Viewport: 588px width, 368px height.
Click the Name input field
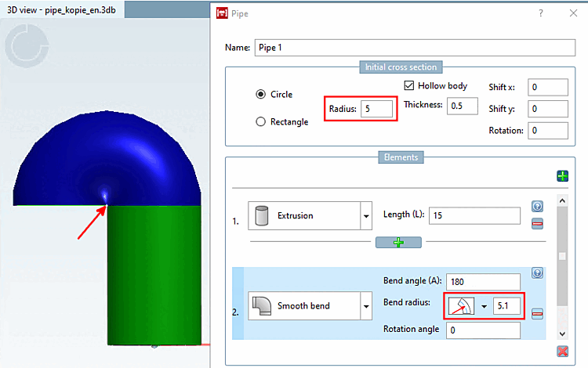(415, 48)
